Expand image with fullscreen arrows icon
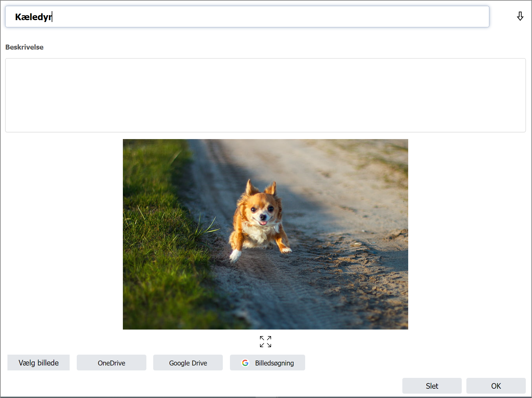The width and height of the screenshot is (532, 398). (x=266, y=342)
